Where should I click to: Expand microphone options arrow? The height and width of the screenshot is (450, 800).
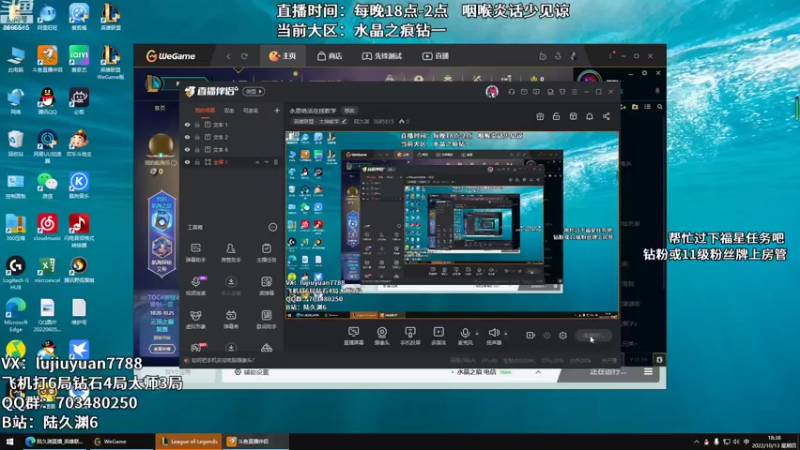pyautogui.click(x=477, y=334)
